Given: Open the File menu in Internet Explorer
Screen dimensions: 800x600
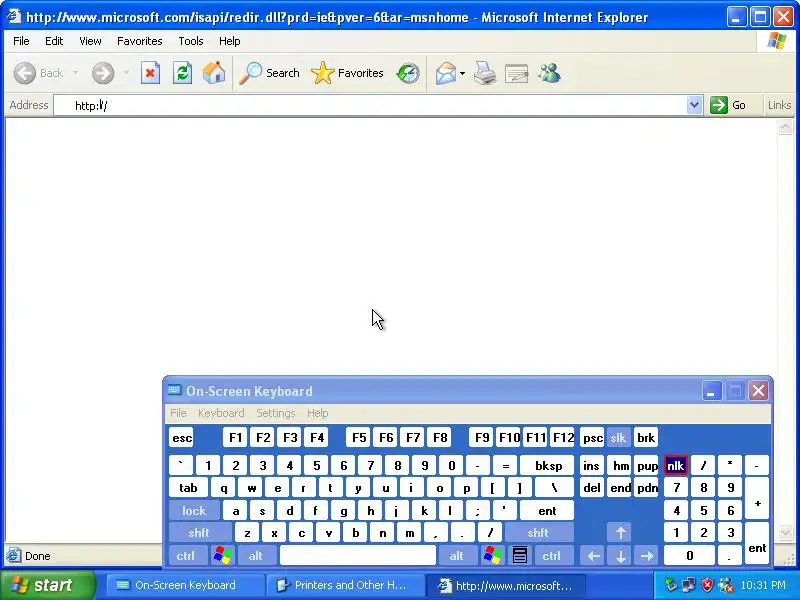Looking at the screenshot, I should coord(21,41).
